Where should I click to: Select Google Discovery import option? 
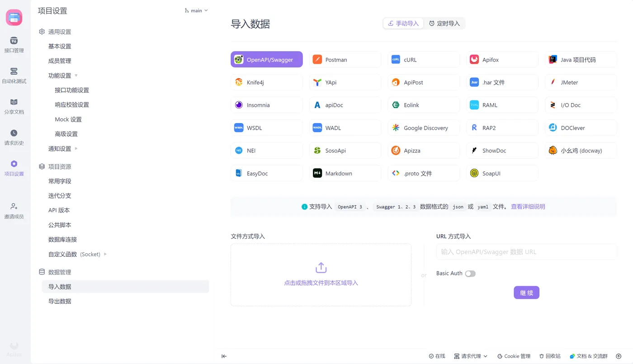point(424,128)
